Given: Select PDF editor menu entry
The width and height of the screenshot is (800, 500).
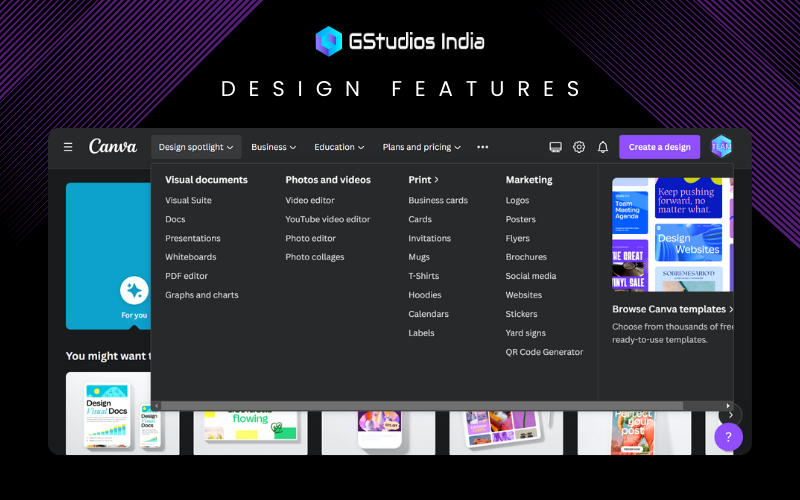Looking at the screenshot, I should pyautogui.click(x=186, y=276).
